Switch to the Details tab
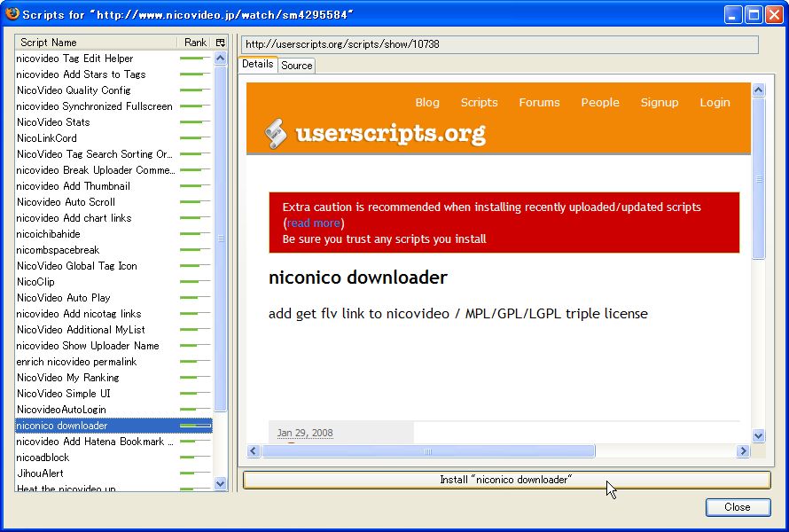789x532 pixels. [258, 64]
